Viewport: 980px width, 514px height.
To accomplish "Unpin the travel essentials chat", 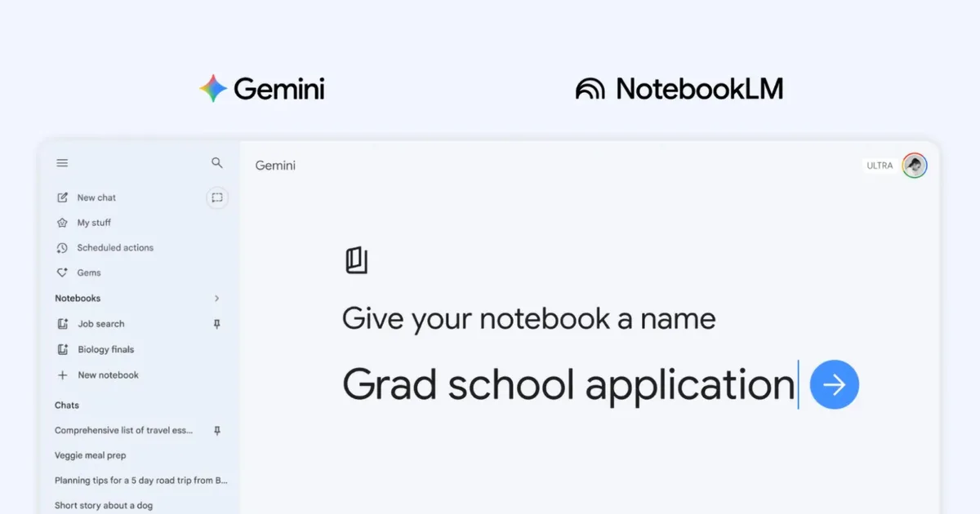I will click(216, 430).
